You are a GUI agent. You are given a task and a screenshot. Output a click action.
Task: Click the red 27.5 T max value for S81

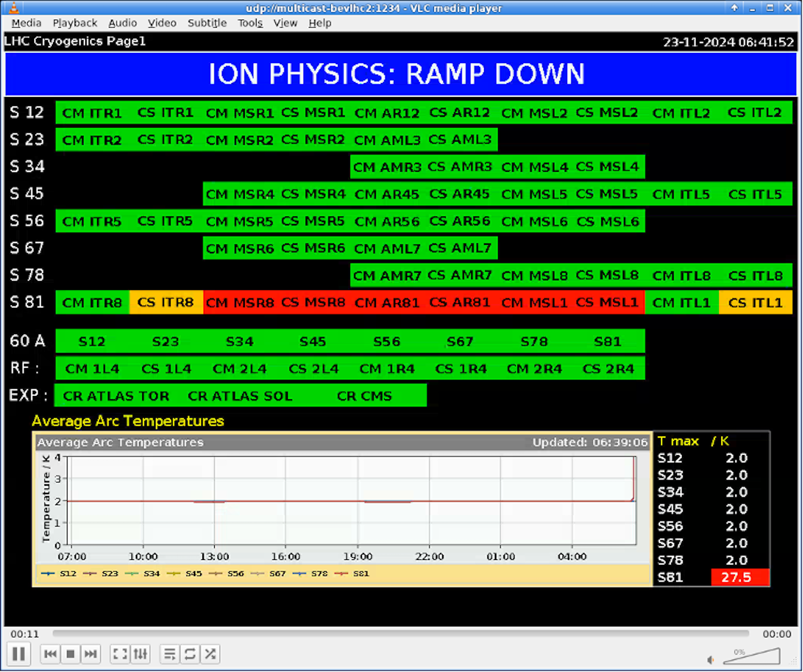pyautogui.click(x=739, y=577)
